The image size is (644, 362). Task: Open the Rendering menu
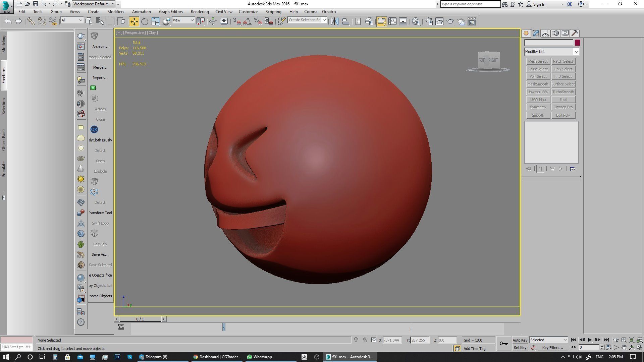pos(200,12)
